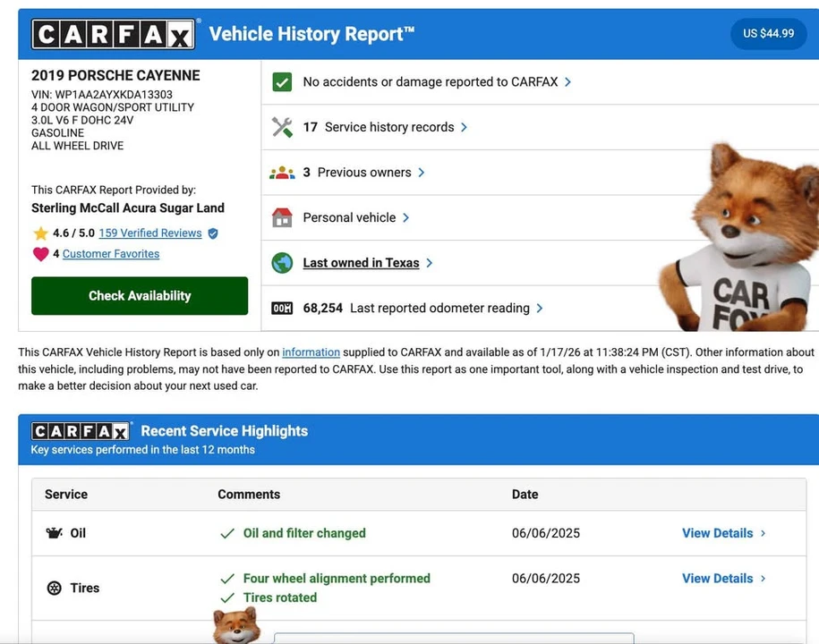Viewport: 819px width, 644px height.
Task: Click the Date column header
Action: (525, 495)
